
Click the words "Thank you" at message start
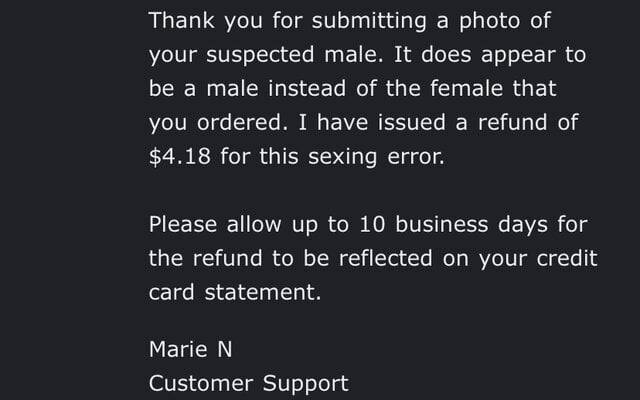(206, 20)
